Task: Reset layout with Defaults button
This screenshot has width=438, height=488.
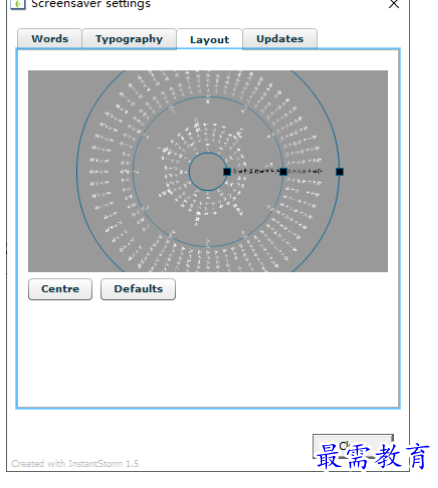Action: [x=138, y=289]
